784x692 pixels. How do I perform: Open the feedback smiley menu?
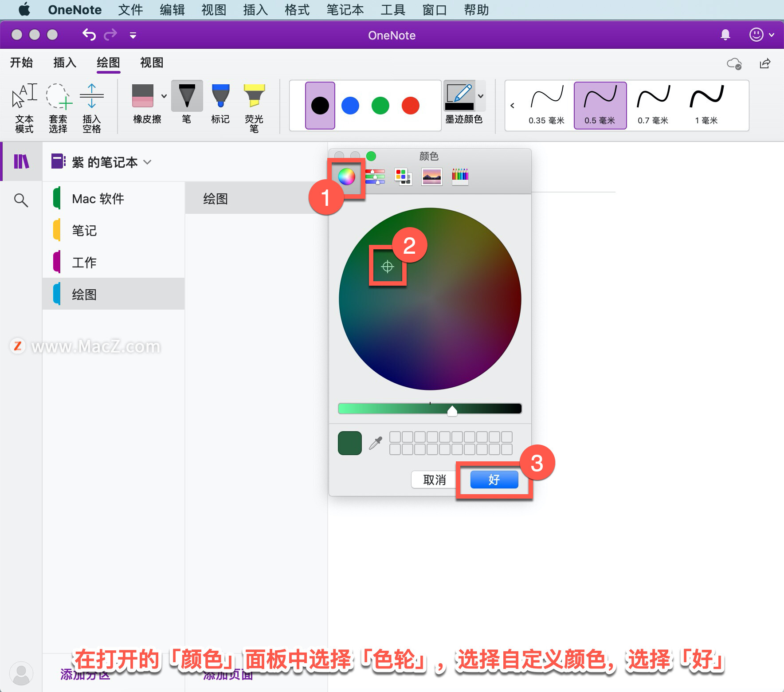[x=761, y=35]
